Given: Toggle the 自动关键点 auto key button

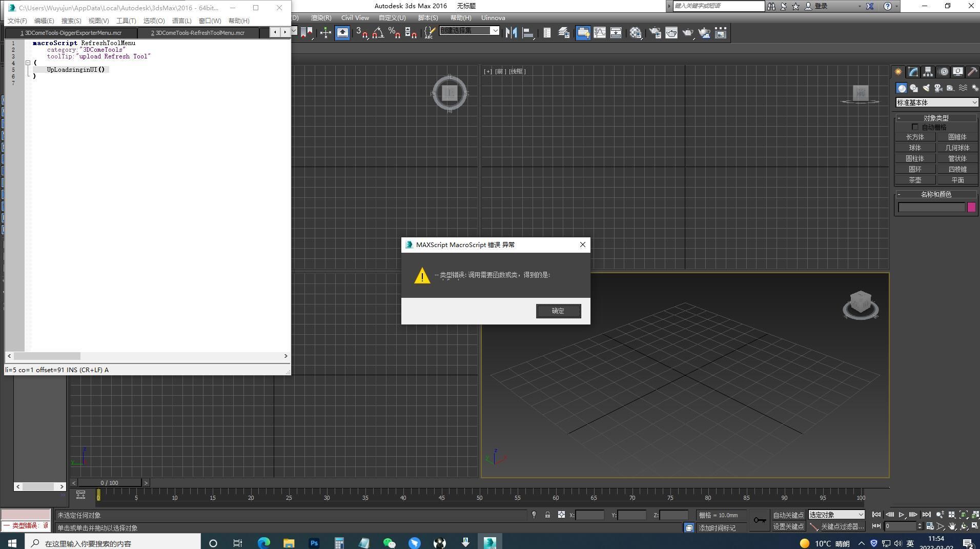Looking at the screenshot, I should point(788,515).
